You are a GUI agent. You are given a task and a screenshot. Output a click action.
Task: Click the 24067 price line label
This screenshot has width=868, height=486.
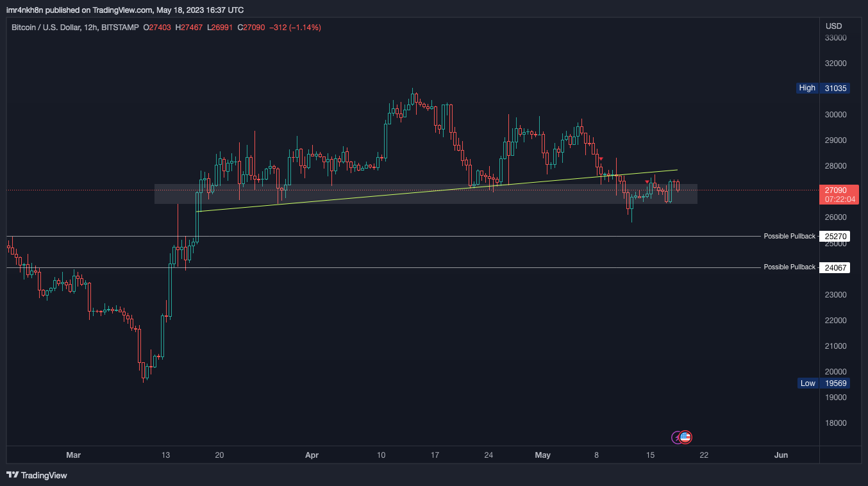pos(835,267)
